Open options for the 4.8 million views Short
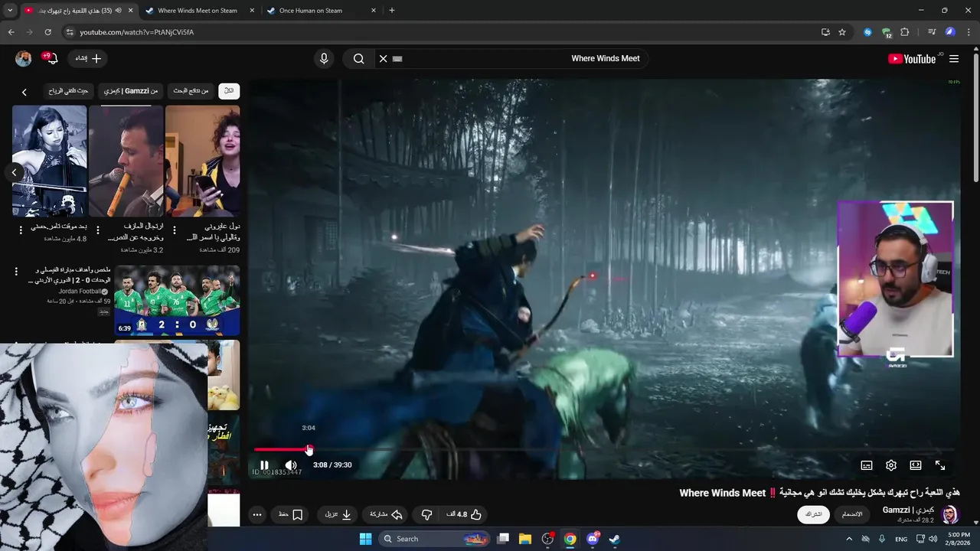 pos(21,230)
